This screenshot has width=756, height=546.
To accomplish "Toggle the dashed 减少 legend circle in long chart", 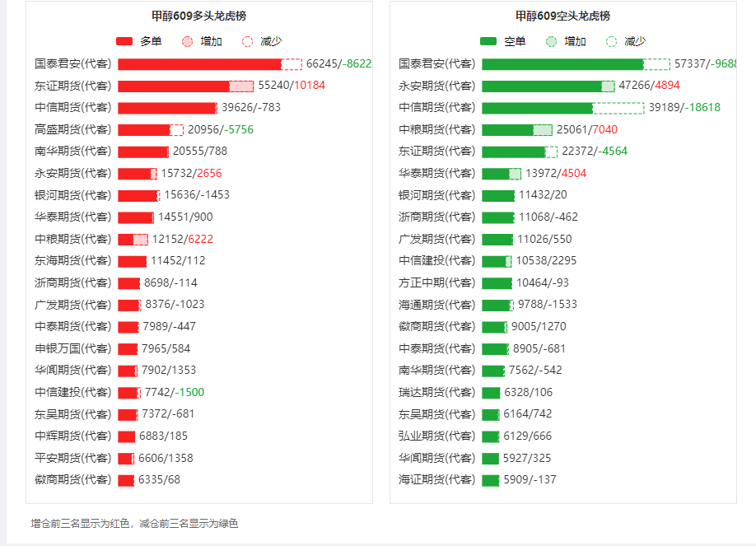I will click(x=247, y=41).
